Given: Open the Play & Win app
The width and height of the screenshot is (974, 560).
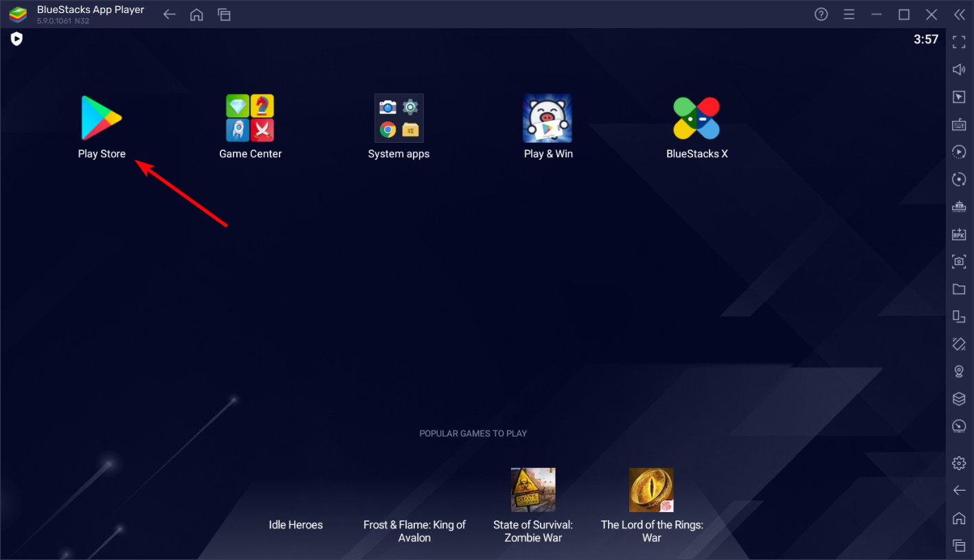Looking at the screenshot, I should [x=547, y=118].
